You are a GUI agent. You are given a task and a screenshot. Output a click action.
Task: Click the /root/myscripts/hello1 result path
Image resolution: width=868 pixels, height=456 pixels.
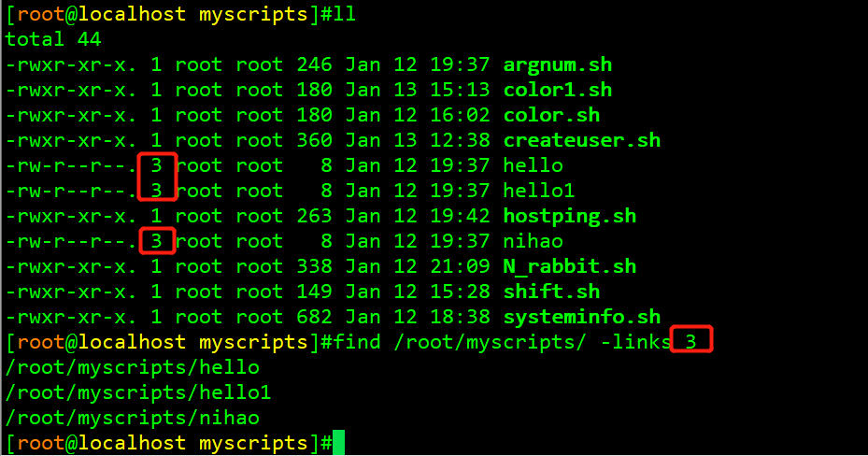137,392
